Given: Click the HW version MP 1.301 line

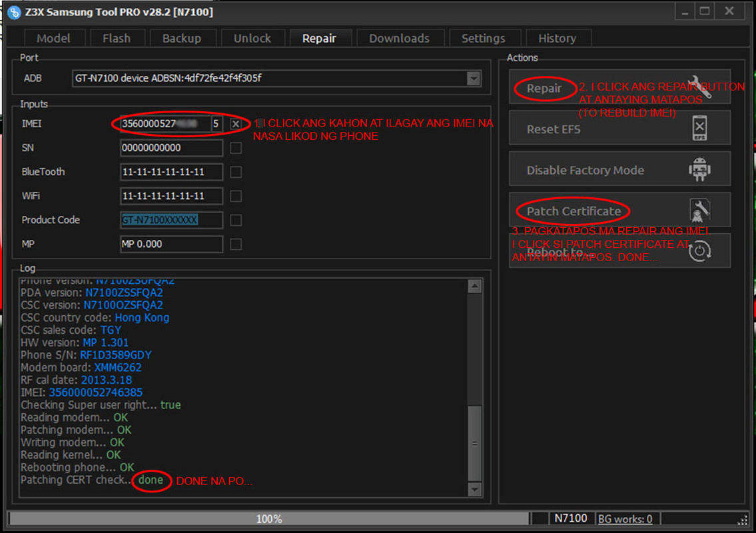Looking at the screenshot, I should click(x=74, y=343).
